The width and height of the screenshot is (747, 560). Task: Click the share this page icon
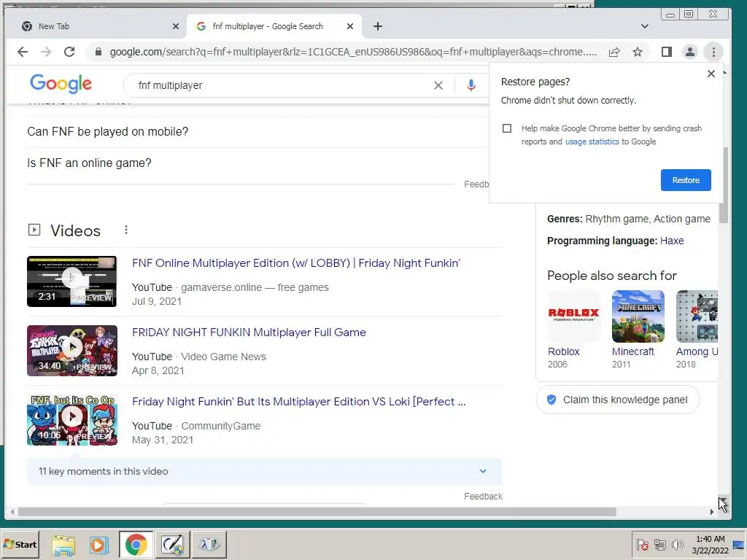(x=614, y=52)
